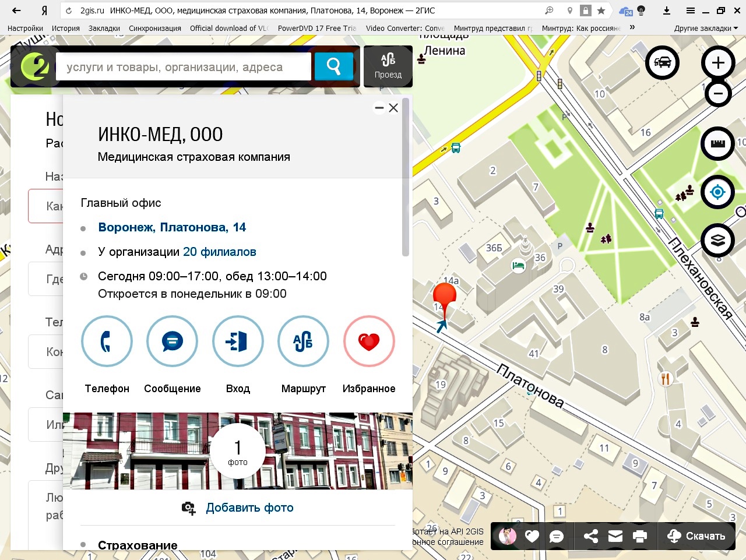Zoom in the map with plus

point(718,62)
